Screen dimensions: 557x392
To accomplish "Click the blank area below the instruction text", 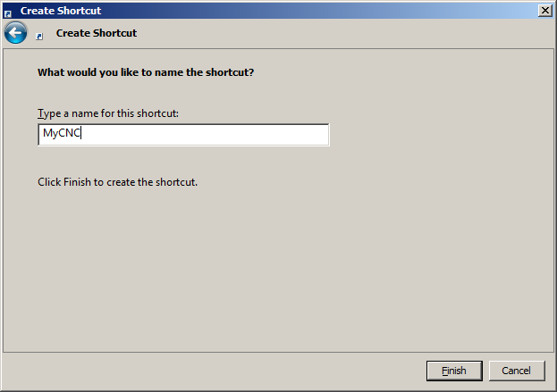I will pos(268,268).
